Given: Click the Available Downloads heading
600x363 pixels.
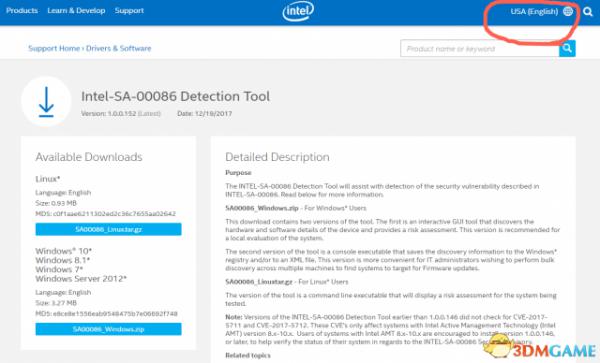Looking at the screenshot, I should point(89,157).
